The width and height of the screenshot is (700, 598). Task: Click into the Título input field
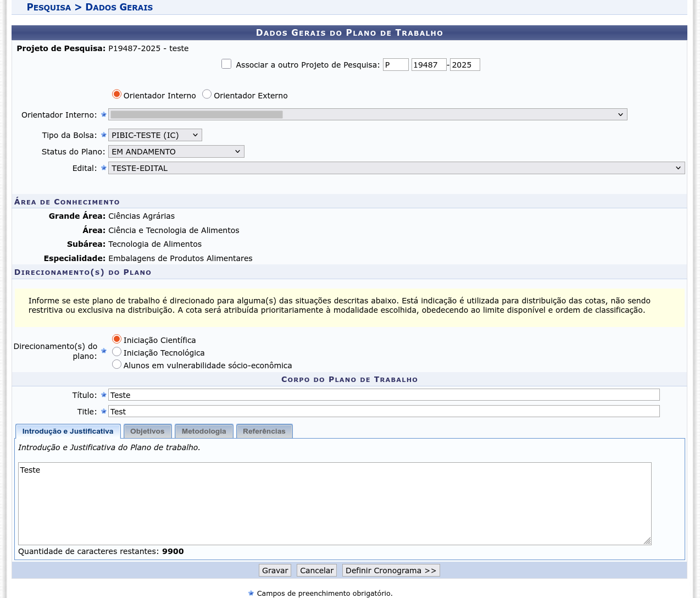pos(384,395)
